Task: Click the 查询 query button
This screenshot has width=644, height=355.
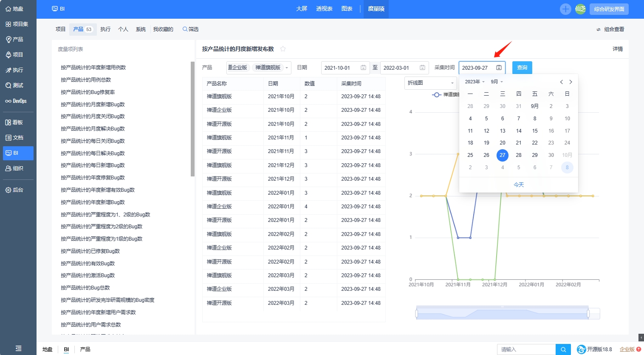Action: pos(522,68)
